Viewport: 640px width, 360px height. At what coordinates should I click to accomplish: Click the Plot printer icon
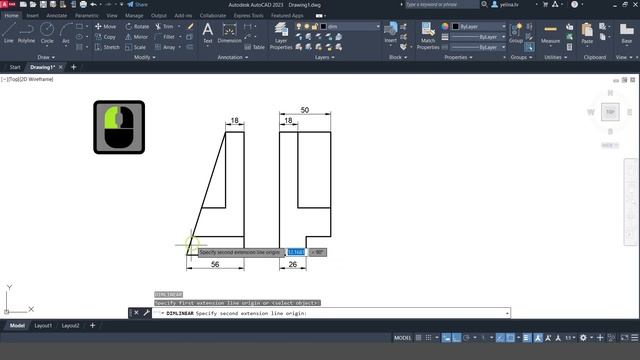(x=83, y=4)
